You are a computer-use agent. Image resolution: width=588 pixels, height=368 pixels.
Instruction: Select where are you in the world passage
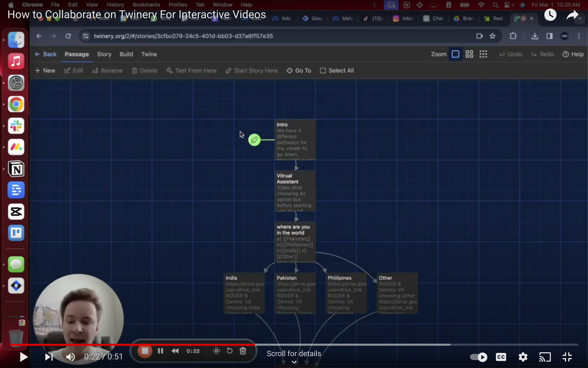point(295,242)
